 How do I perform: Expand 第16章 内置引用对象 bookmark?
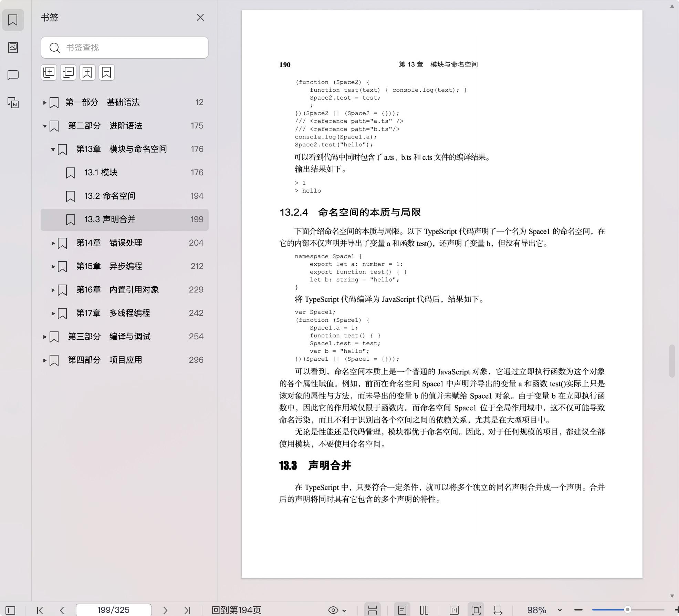tap(53, 290)
